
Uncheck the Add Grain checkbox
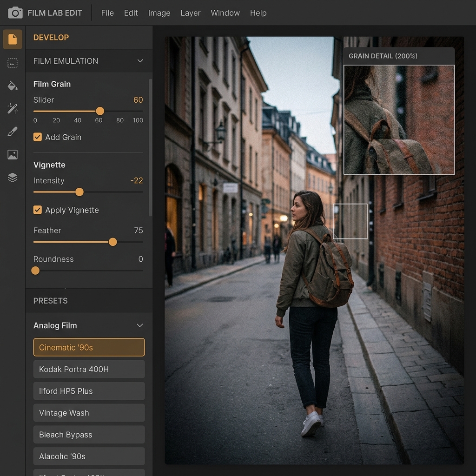click(37, 137)
